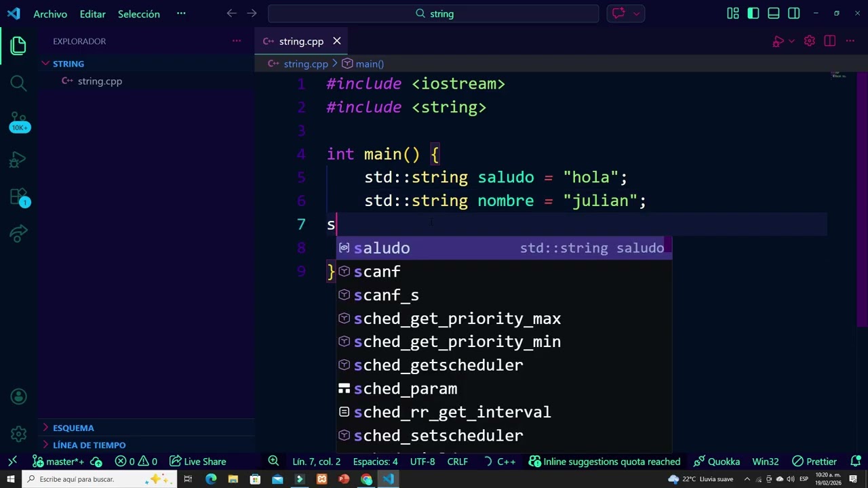Choose the 'saludo' suggestion
The width and height of the screenshot is (868, 488).
(505, 248)
